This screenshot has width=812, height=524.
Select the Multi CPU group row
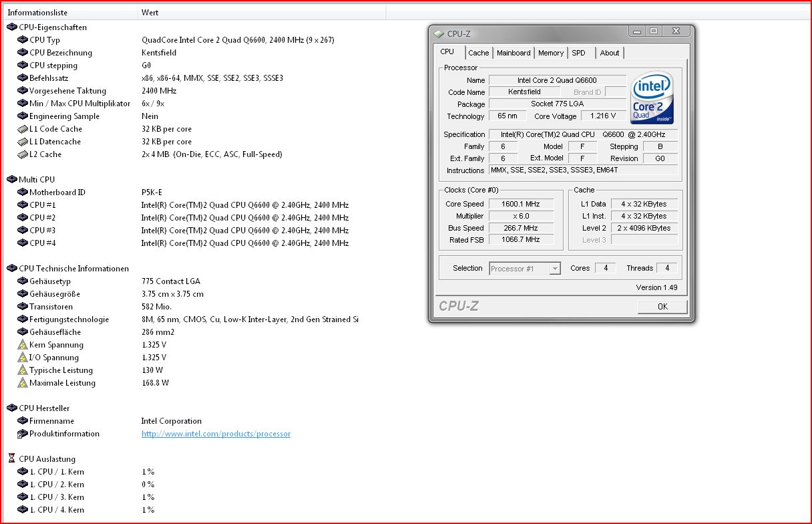[31, 180]
